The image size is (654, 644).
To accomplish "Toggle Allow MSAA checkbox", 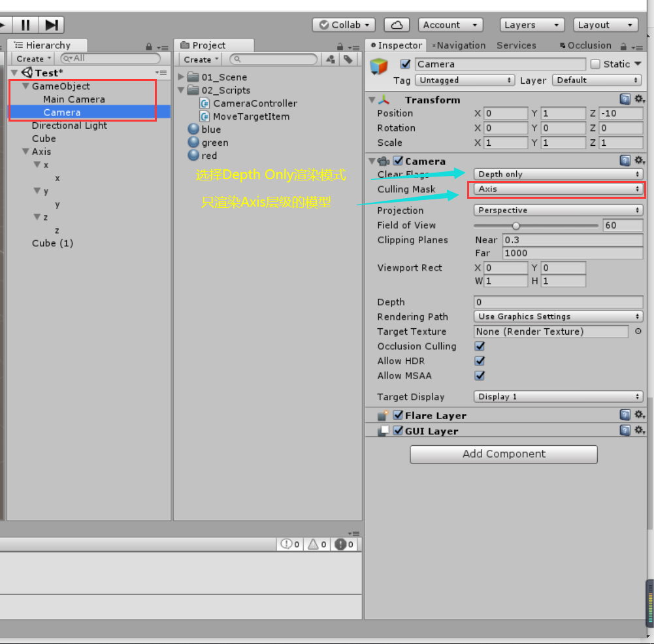I will pos(480,376).
